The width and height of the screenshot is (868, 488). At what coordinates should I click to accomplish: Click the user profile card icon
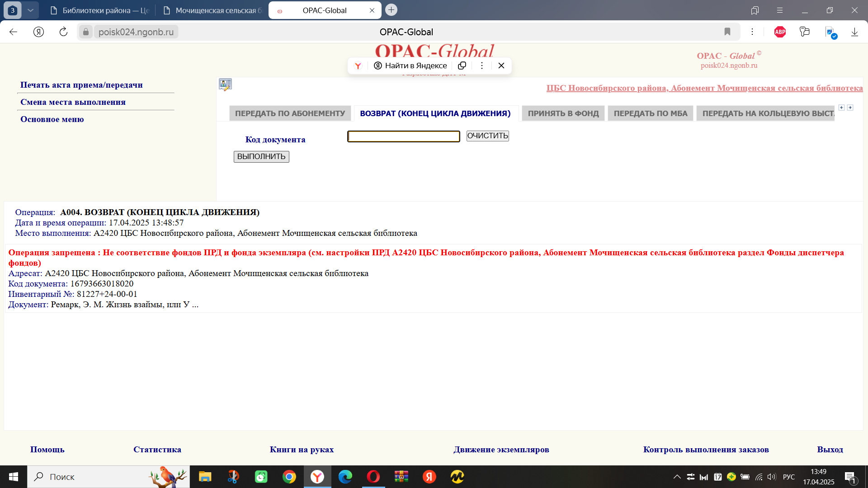225,84
